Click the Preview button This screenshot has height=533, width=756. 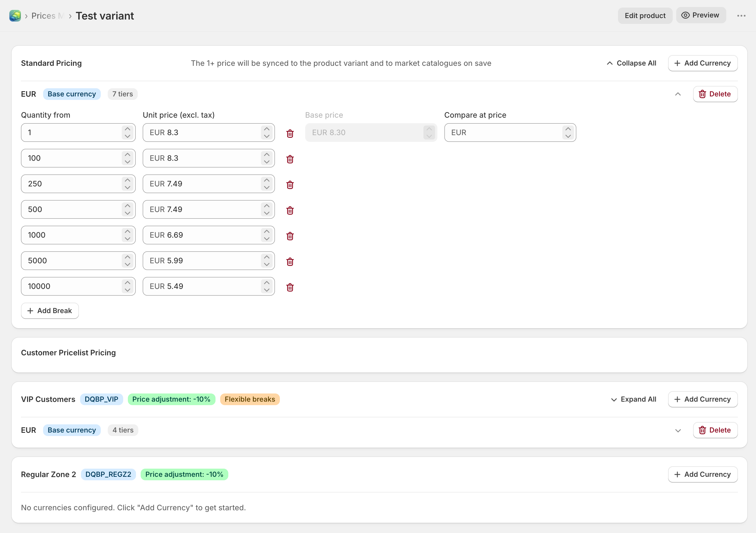click(701, 15)
